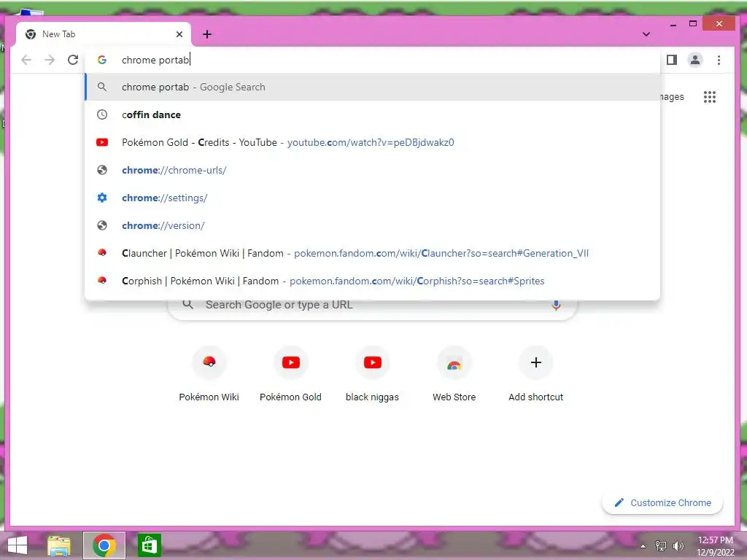Viewport: 747px width, 560px height.
Task: Click the YouTube icon in the suggestion list
Action: [x=102, y=142]
